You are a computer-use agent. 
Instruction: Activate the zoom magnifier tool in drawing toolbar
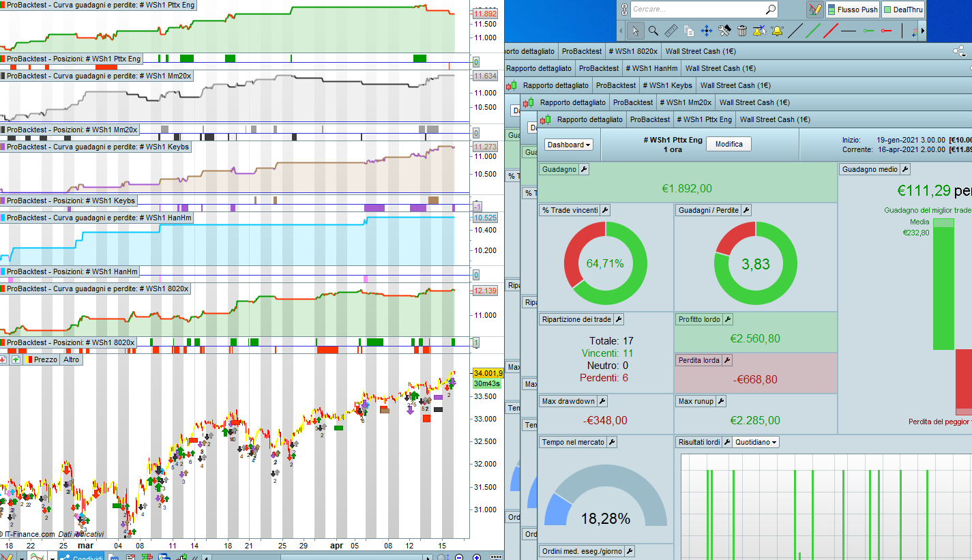point(653,31)
